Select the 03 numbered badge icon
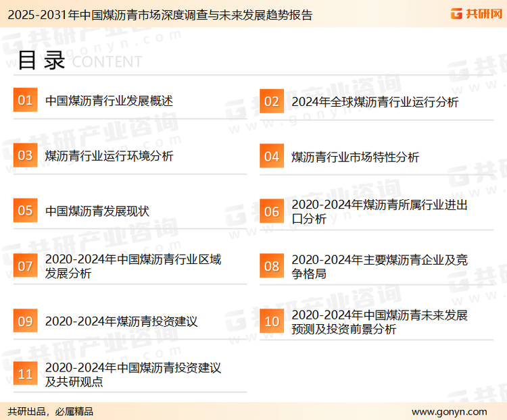Viewport: 507px width, 420px height. (25, 155)
